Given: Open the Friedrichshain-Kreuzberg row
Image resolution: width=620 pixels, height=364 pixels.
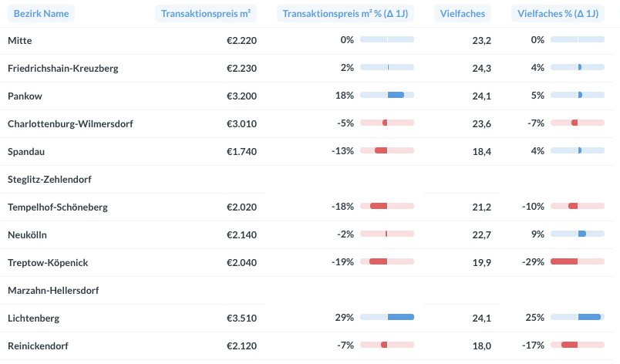Looking at the screenshot, I should pos(62,68).
